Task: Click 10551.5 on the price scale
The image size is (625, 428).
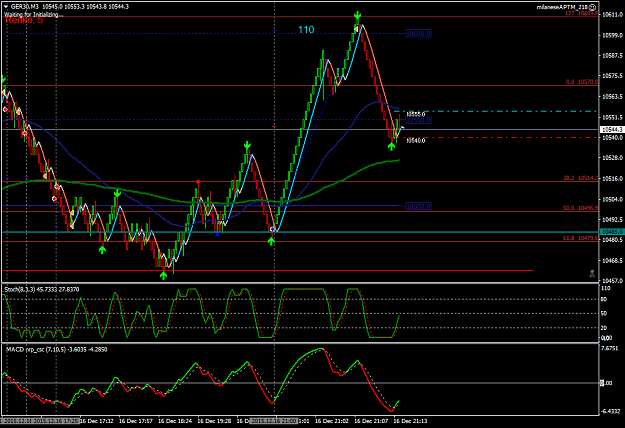Action: pos(612,118)
